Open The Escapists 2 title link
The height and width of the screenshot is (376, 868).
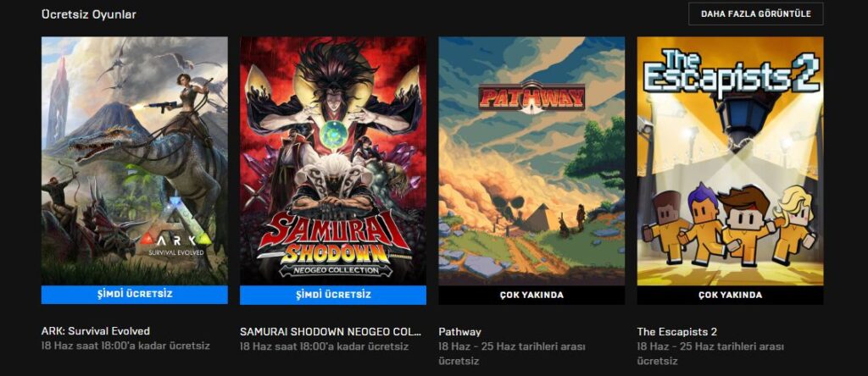(677, 332)
